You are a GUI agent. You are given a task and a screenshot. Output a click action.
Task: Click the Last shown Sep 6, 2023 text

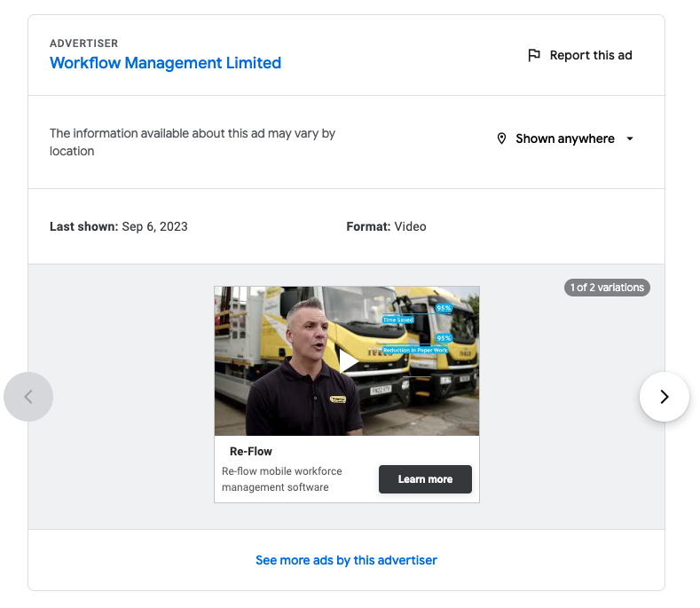(x=119, y=226)
